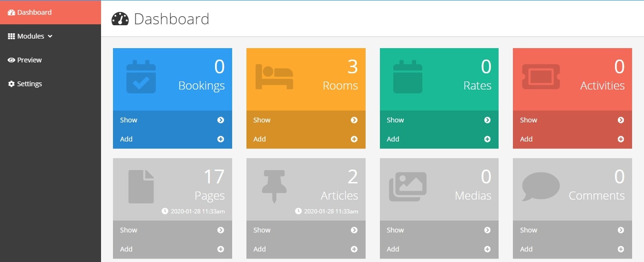The image size is (644, 262).
Task: Click the Rates calendar icon
Action: (408, 77)
